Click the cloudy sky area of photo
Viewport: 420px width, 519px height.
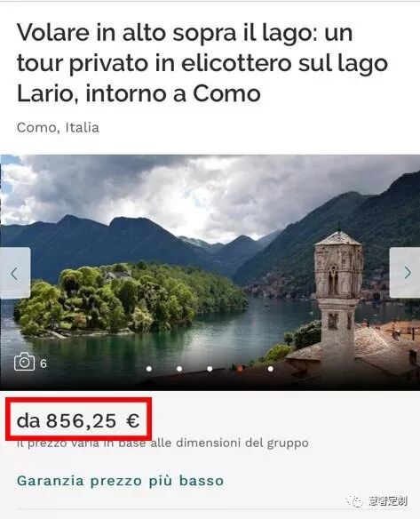pos(198,192)
